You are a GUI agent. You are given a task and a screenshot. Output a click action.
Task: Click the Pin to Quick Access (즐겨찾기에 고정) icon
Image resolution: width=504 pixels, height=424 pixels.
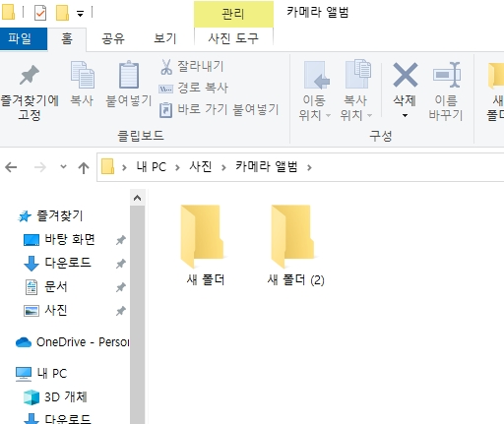tap(30, 75)
